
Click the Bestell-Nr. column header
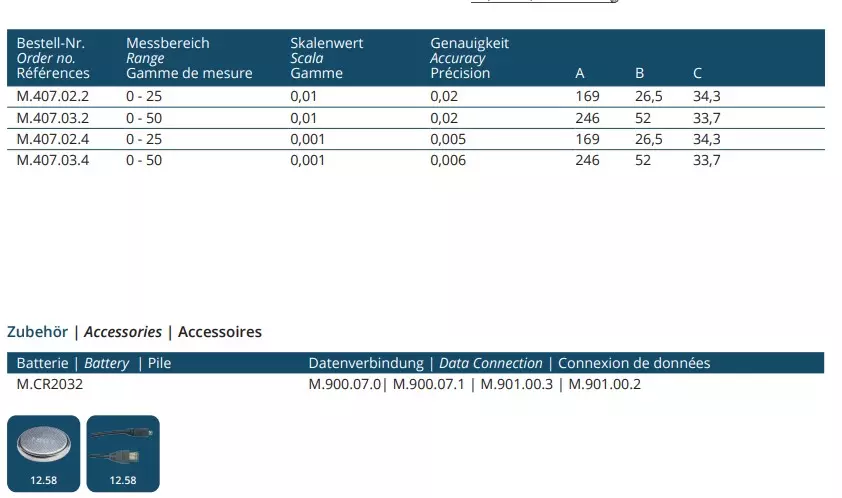[x=51, y=44]
